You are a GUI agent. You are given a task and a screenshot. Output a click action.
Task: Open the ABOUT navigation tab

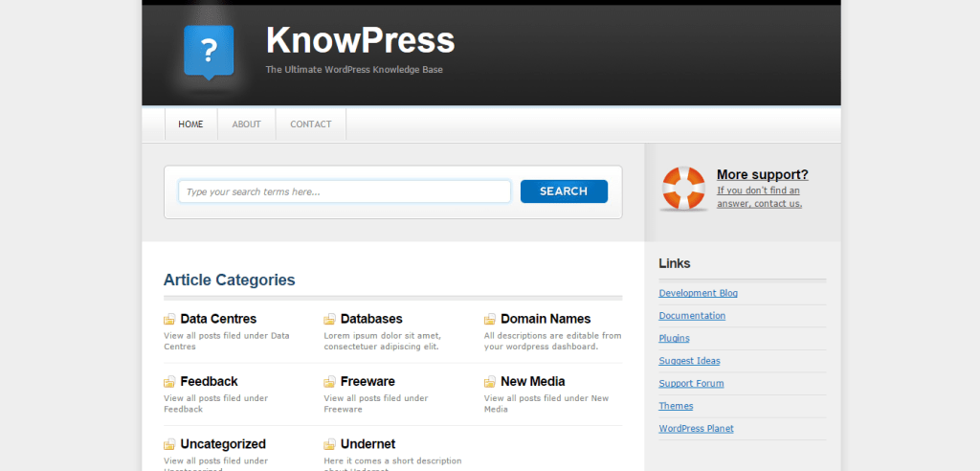(246, 124)
